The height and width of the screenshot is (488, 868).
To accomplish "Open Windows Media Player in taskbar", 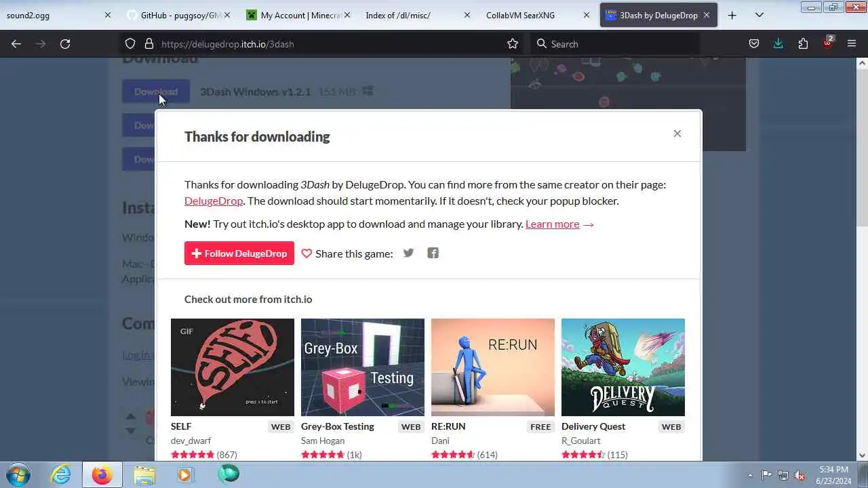I will coord(184,474).
